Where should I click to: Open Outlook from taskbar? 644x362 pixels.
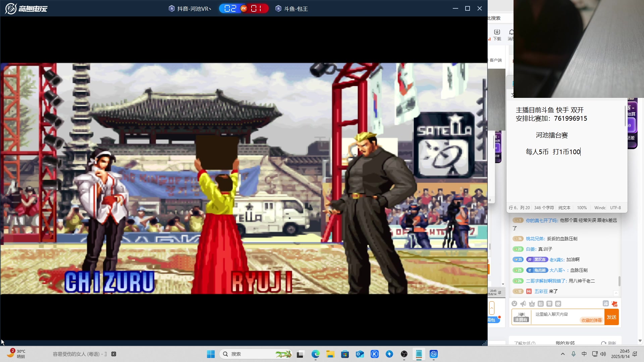pos(360,354)
